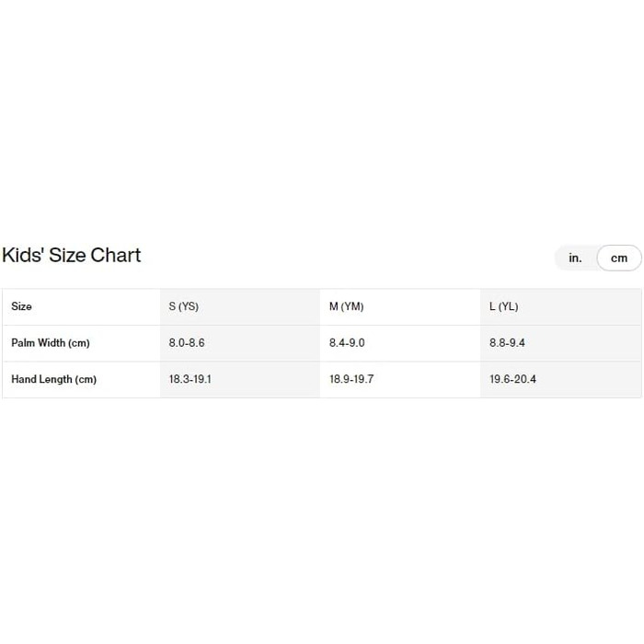
Task: Select the 'M (YM)' size column header
Action: [x=346, y=306]
